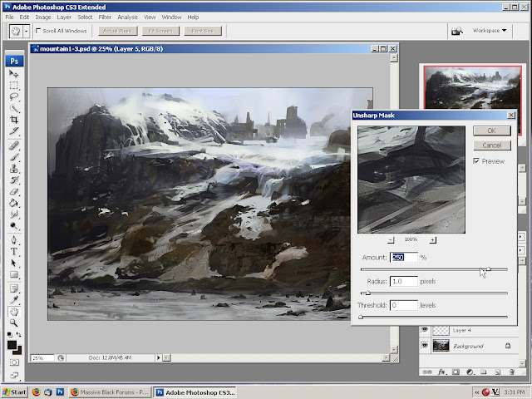Open the Filter menu

click(x=105, y=17)
